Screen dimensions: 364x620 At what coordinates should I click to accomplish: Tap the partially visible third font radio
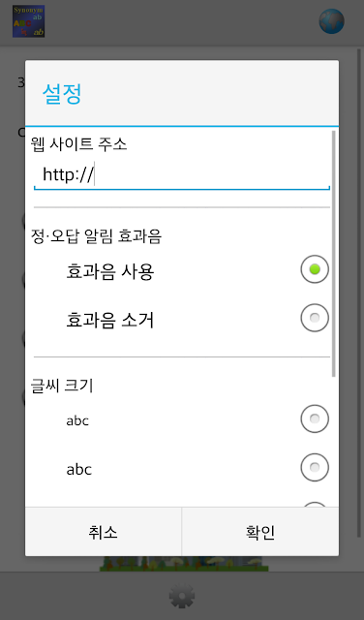pyautogui.click(x=315, y=504)
